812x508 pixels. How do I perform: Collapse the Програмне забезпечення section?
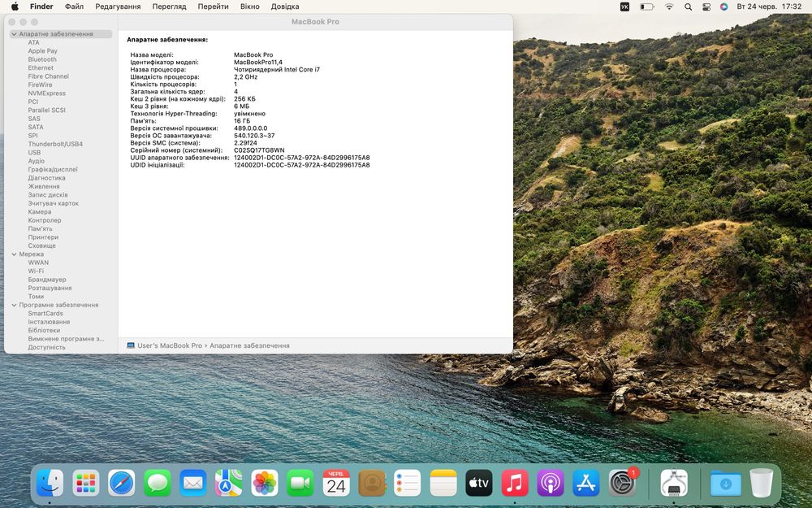tap(14, 306)
